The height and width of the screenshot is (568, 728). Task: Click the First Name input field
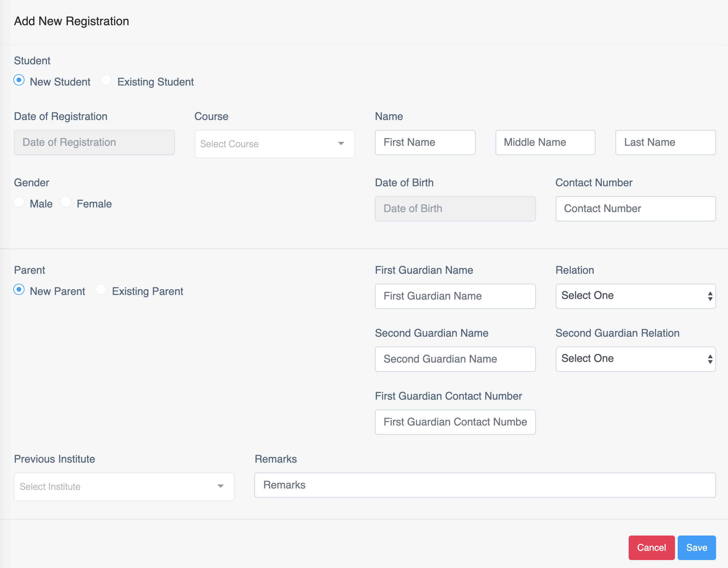(425, 142)
